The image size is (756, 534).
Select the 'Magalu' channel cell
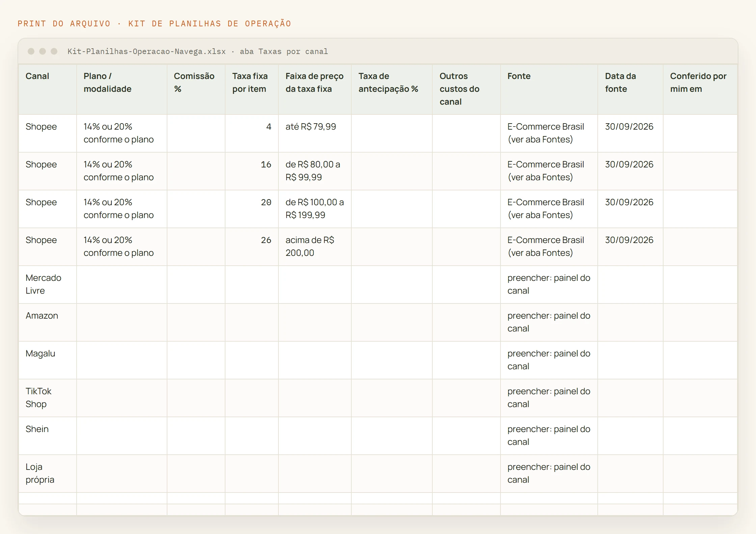[48, 360]
